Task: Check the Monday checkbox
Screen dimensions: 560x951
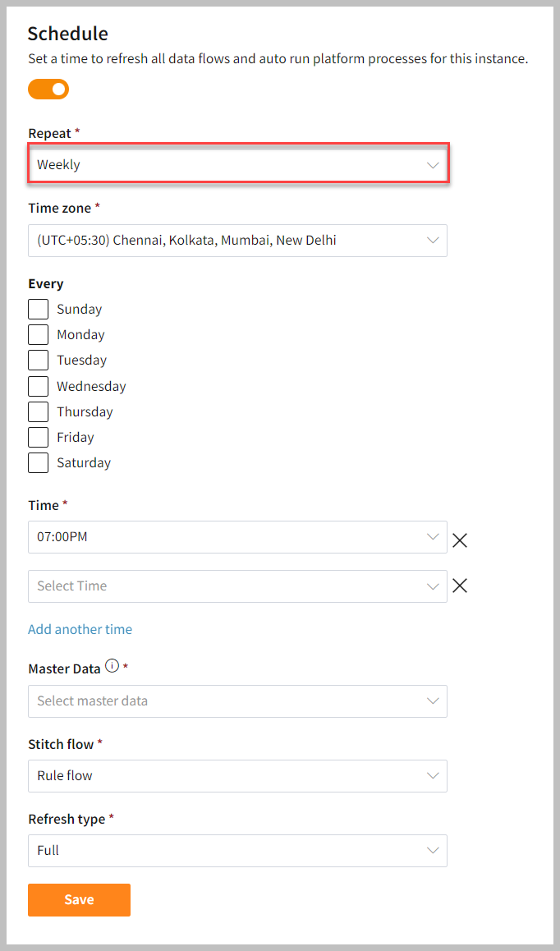Action: (39, 335)
